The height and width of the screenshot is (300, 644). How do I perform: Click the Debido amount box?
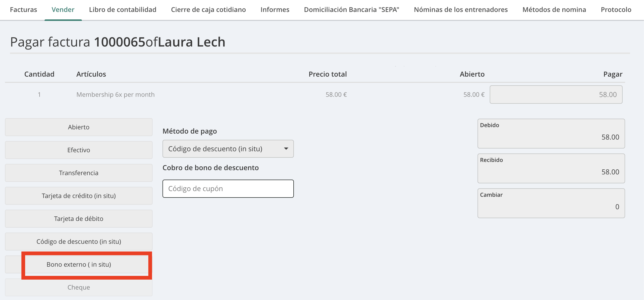(x=551, y=134)
